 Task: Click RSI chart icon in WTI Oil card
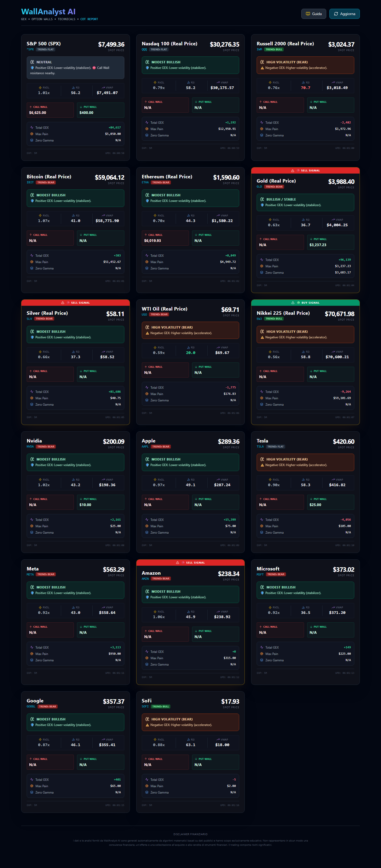click(x=188, y=347)
